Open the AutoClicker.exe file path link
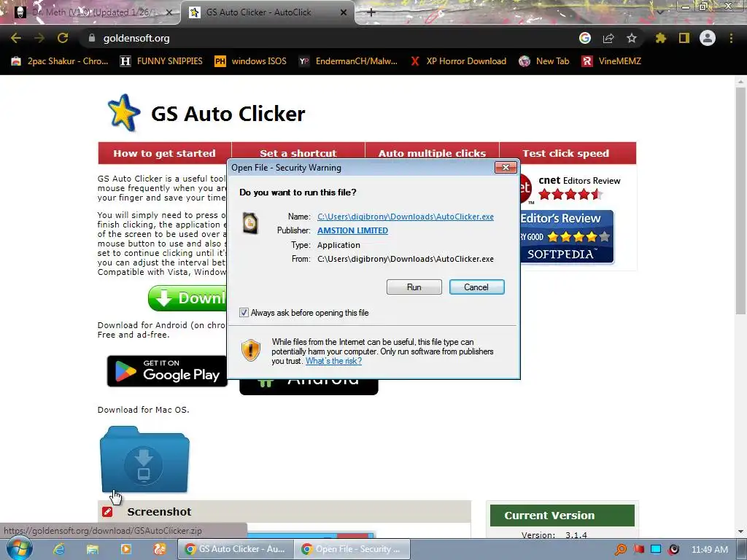747x560 pixels. (x=406, y=217)
